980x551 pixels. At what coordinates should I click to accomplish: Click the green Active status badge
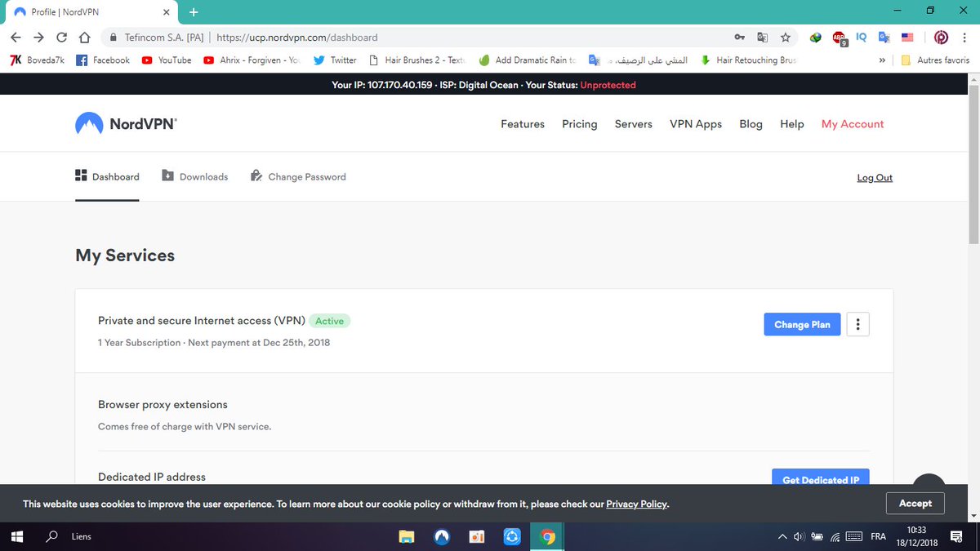(329, 321)
